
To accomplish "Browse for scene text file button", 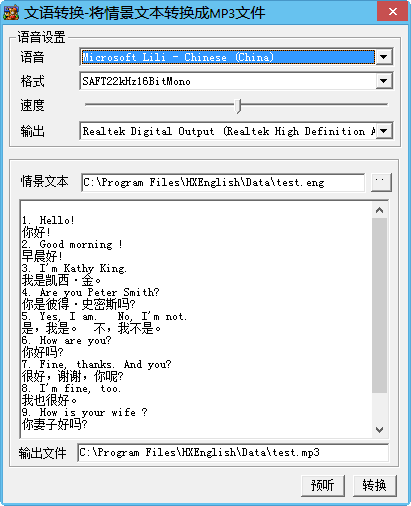I will pos(381,182).
